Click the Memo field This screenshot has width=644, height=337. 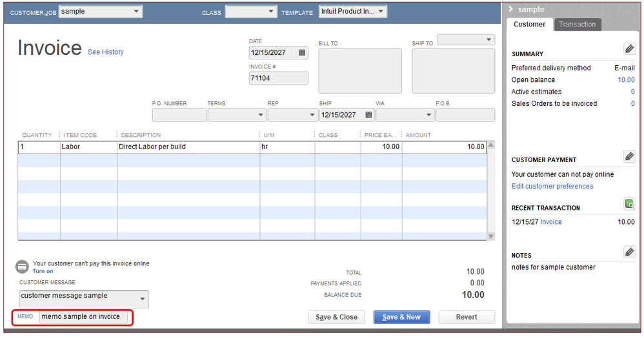pos(83,317)
